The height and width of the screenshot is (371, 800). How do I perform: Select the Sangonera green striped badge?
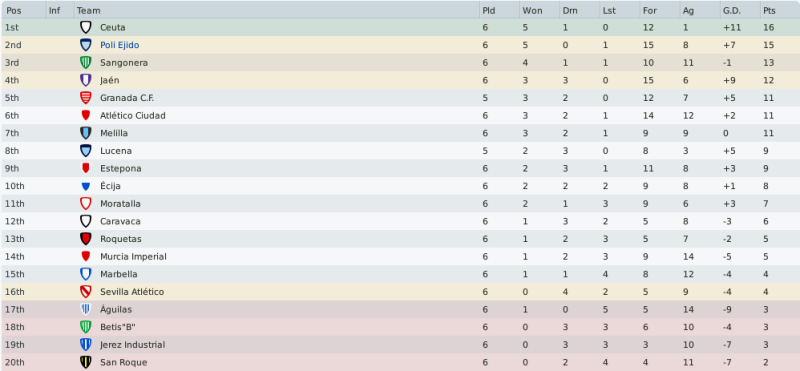click(x=86, y=63)
